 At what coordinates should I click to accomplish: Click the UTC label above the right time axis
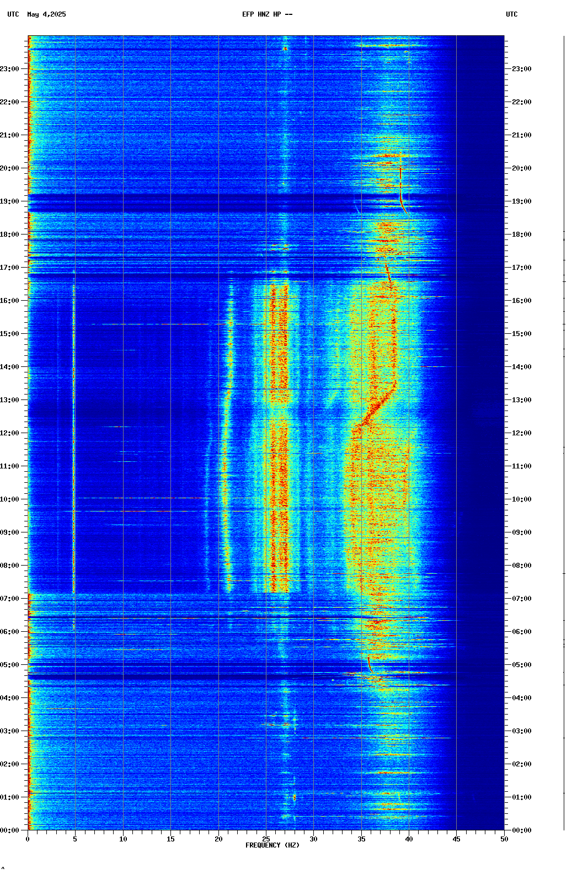point(512,14)
